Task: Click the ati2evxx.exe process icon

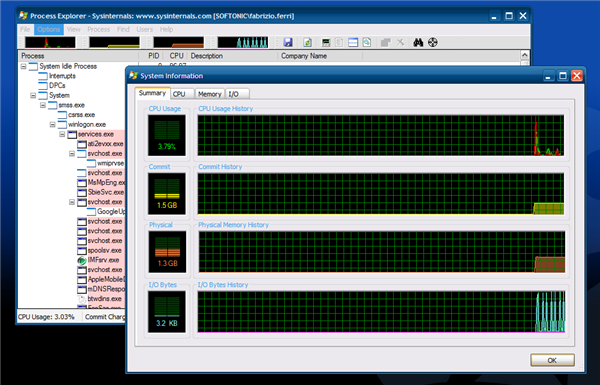Action: (x=82, y=144)
